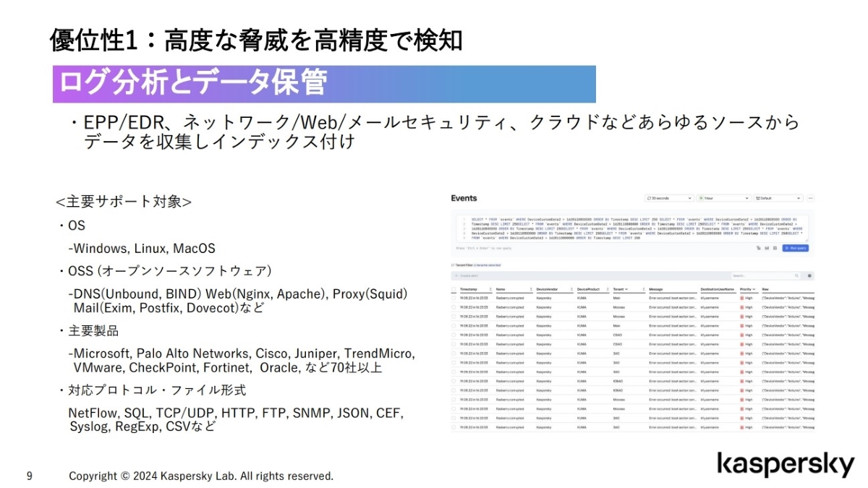
Task: Click slide page number 9
Action: 29,476
